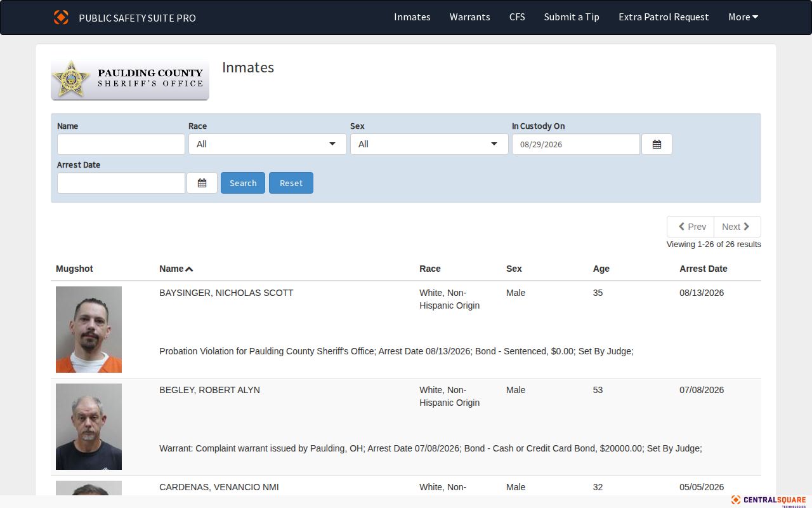Focus the Name search field
The width and height of the screenshot is (812, 508).
(121, 144)
